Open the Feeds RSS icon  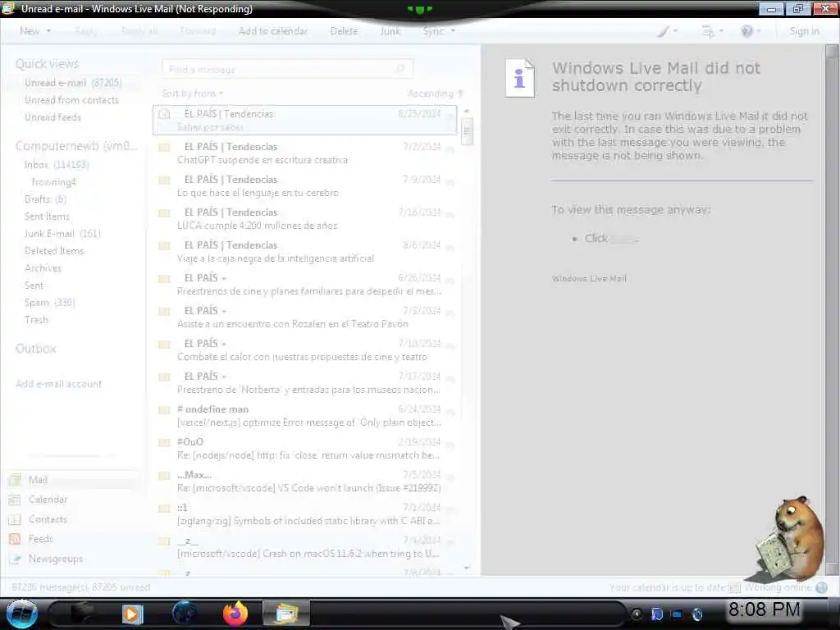click(15, 539)
